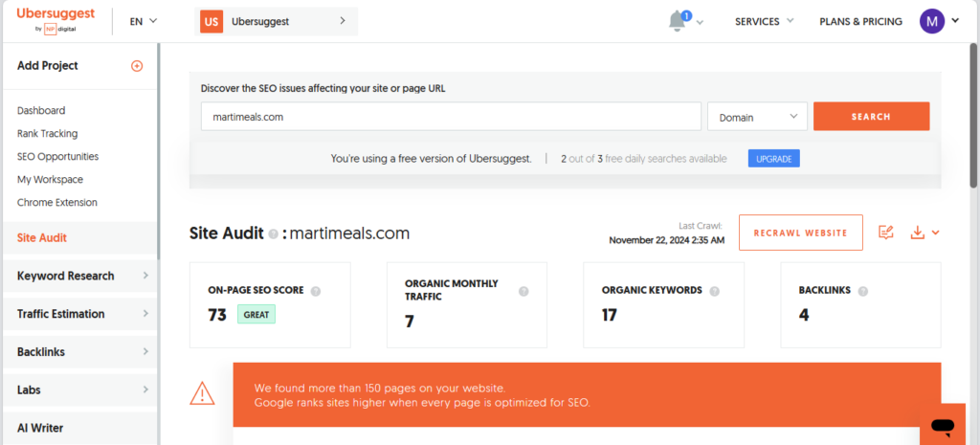Viewport: 980px width, 445px height.
Task: Click the sidebar vertical scrollbar
Action: click(158, 151)
